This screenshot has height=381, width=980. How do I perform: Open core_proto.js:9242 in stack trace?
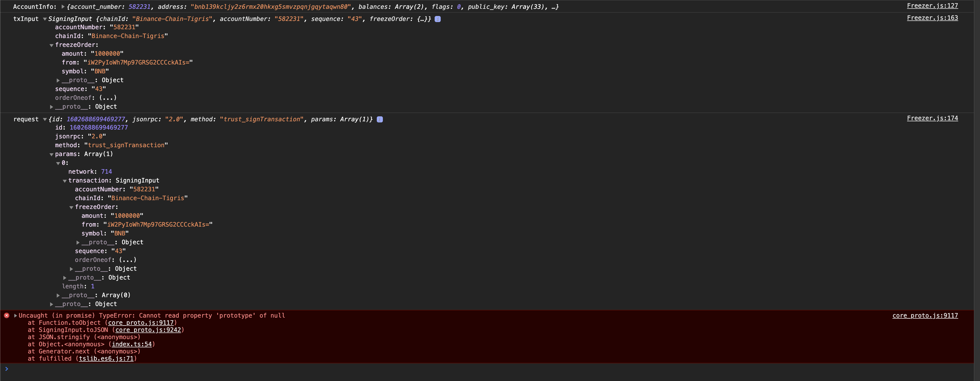coord(148,330)
